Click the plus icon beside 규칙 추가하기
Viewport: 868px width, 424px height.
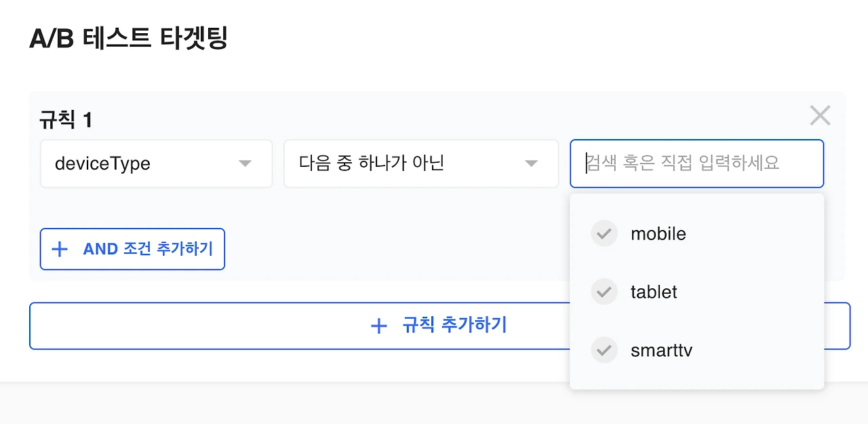(378, 326)
